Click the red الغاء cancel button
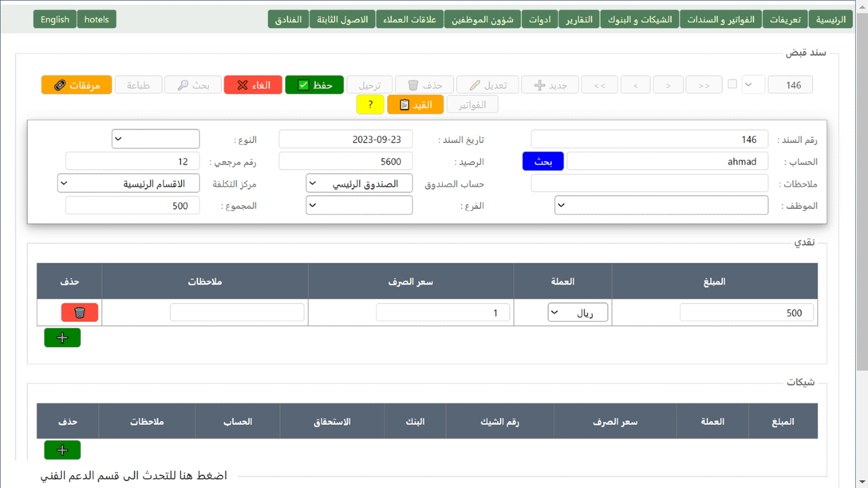The width and height of the screenshot is (868, 488). (x=252, y=85)
